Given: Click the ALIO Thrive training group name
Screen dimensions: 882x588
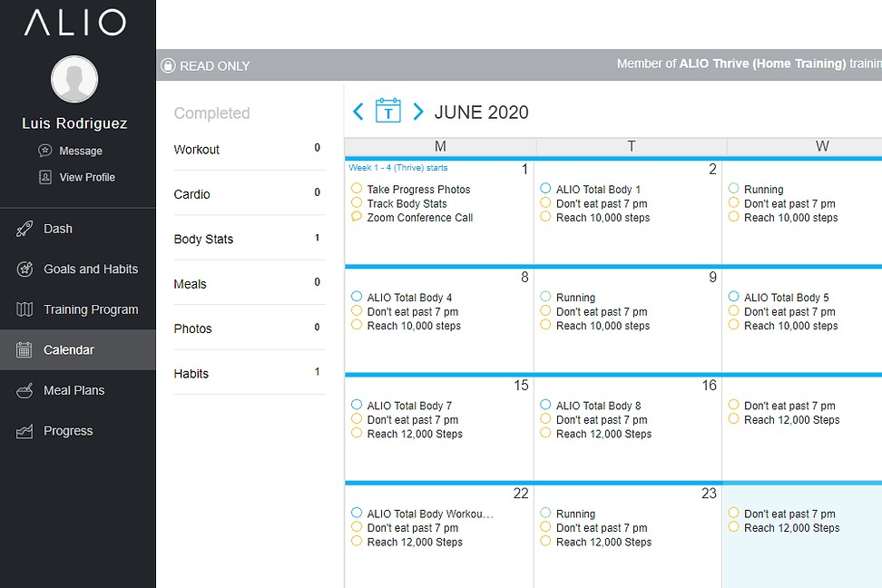Looking at the screenshot, I should pyautogui.click(x=762, y=64).
